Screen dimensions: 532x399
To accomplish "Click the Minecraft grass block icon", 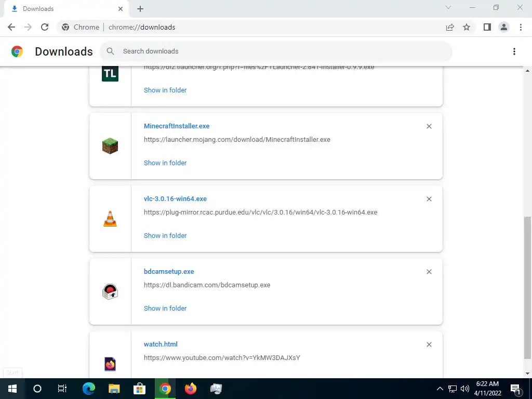I will click(x=110, y=146).
